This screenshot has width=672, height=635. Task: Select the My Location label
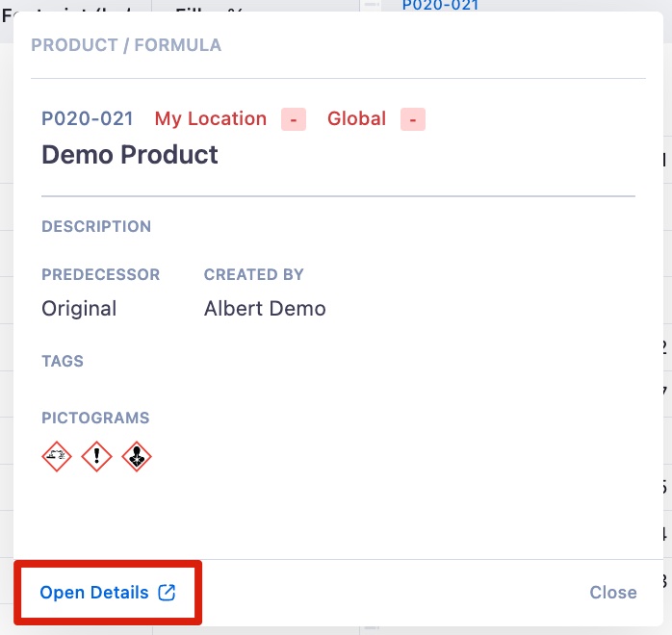point(211,119)
